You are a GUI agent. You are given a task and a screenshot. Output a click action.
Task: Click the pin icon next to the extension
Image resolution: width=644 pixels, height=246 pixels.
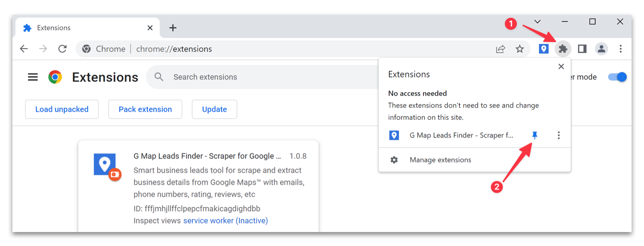click(x=535, y=135)
